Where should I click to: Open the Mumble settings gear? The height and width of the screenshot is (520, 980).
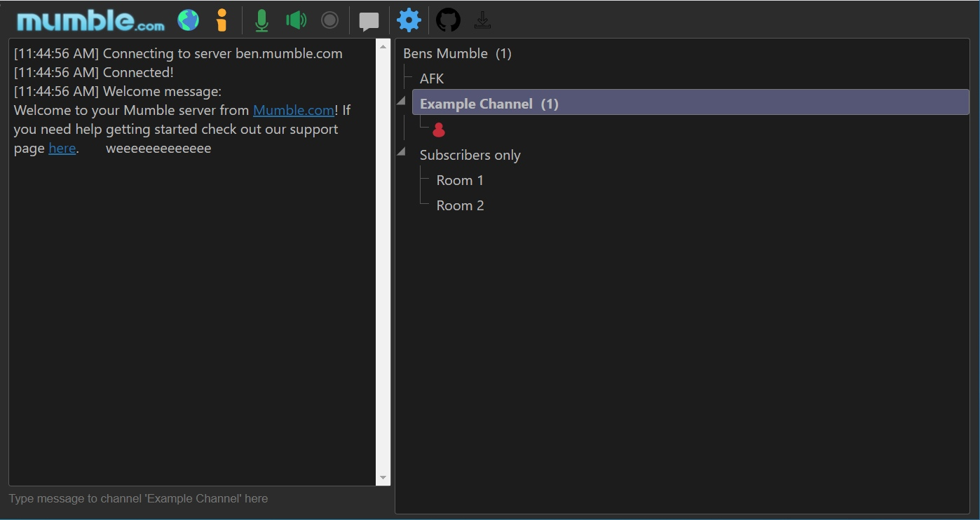point(409,20)
